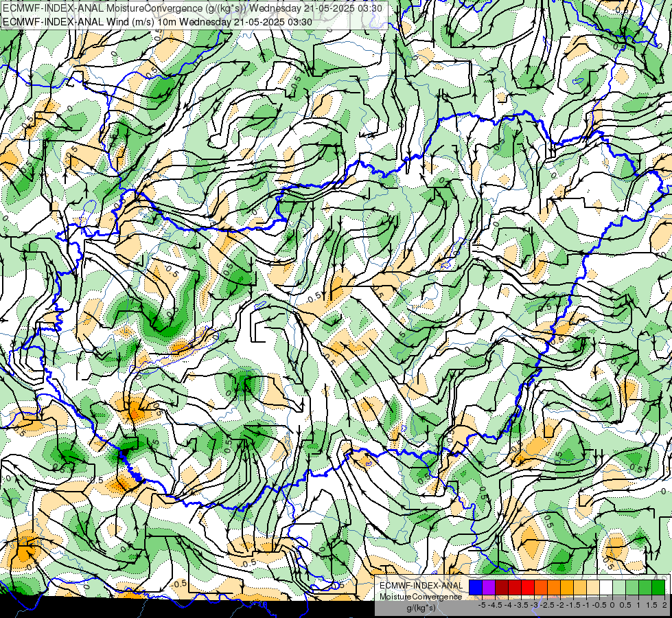The height and width of the screenshot is (618, 672).
Task: Click the darkest green swatch between 1.5 and 2
Action: click(x=658, y=588)
